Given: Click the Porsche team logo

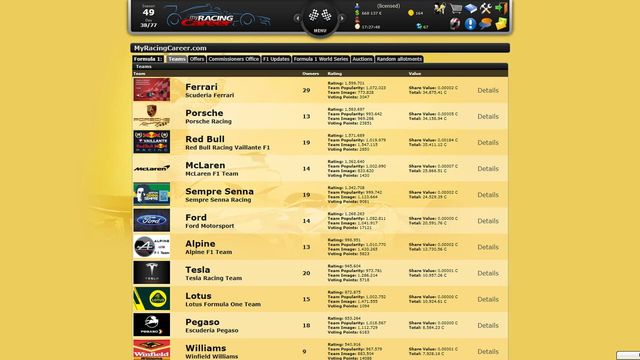Looking at the screenshot, I should (151, 116).
